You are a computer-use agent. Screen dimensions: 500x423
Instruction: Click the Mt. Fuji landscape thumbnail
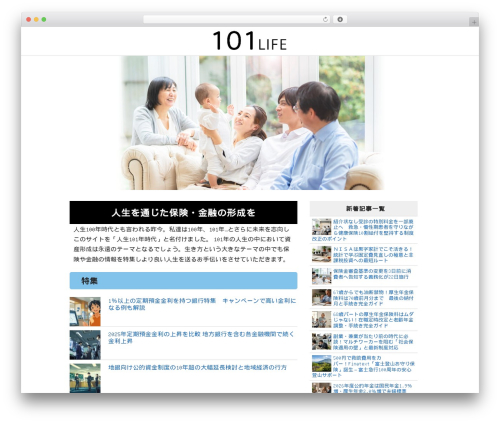pyautogui.click(x=322, y=363)
